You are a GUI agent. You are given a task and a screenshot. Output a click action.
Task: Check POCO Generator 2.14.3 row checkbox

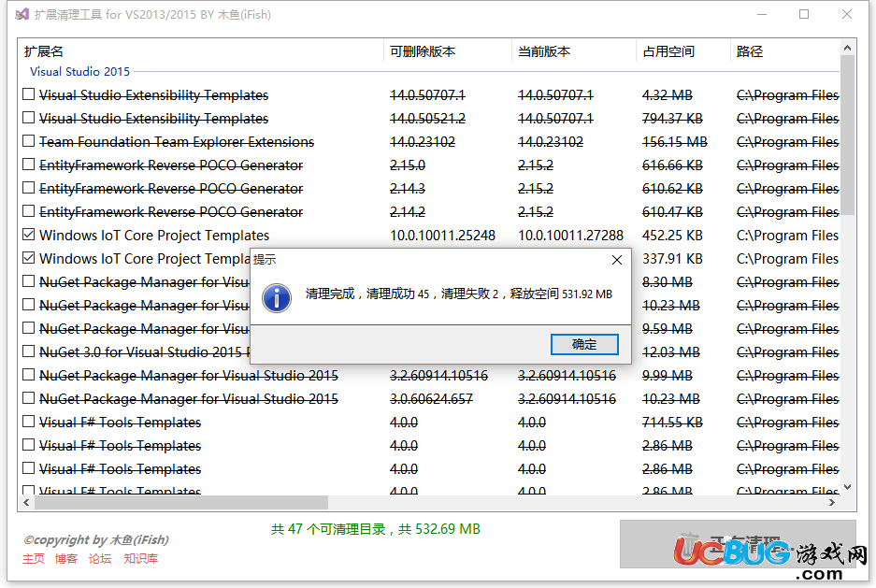[x=28, y=188]
